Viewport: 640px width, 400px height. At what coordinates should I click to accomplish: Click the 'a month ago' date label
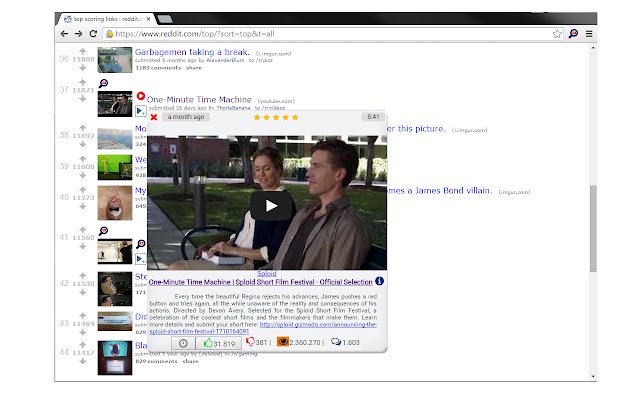(x=186, y=117)
